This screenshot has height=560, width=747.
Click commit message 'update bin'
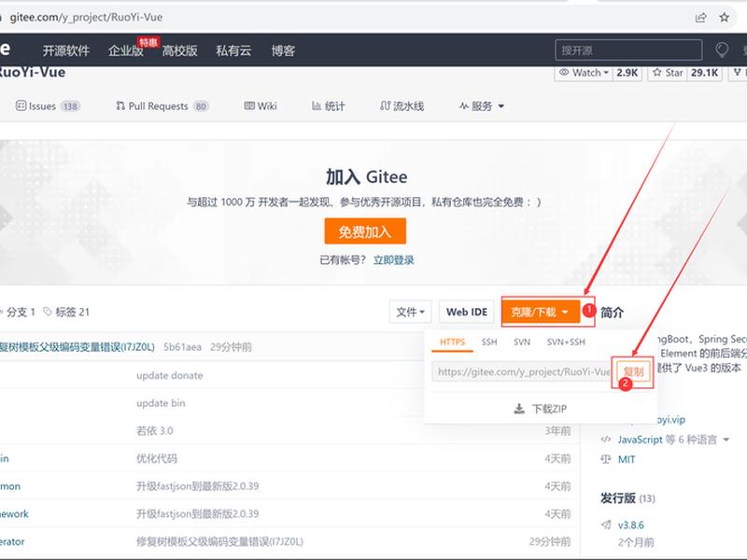161,403
